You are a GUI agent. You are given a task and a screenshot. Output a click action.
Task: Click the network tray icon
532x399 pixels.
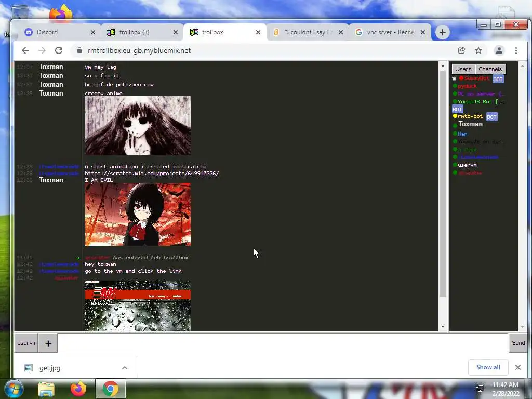pos(480,389)
